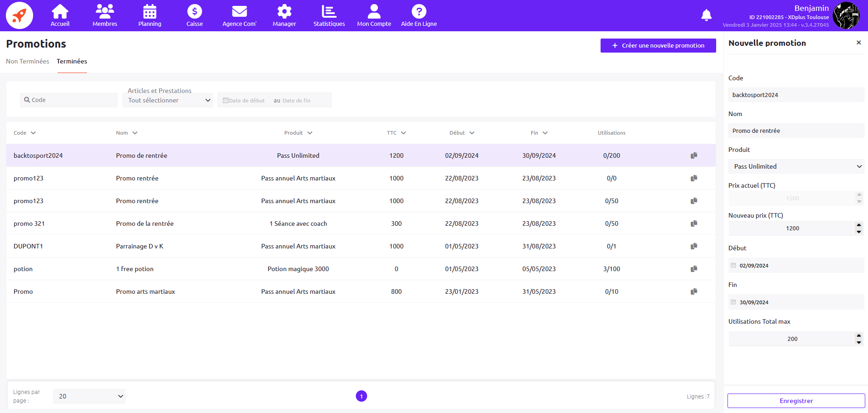
Task: Open Aide En Ligne help icon
Action: (x=419, y=12)
